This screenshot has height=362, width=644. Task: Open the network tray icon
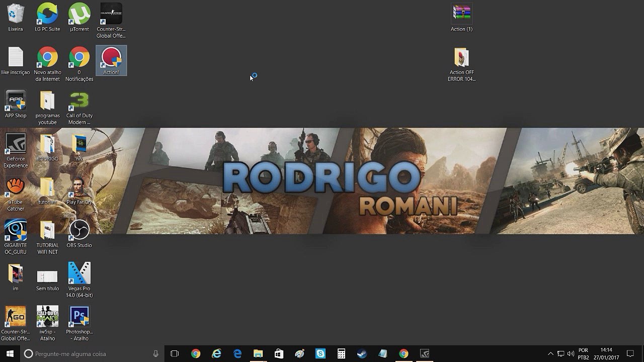560,353
